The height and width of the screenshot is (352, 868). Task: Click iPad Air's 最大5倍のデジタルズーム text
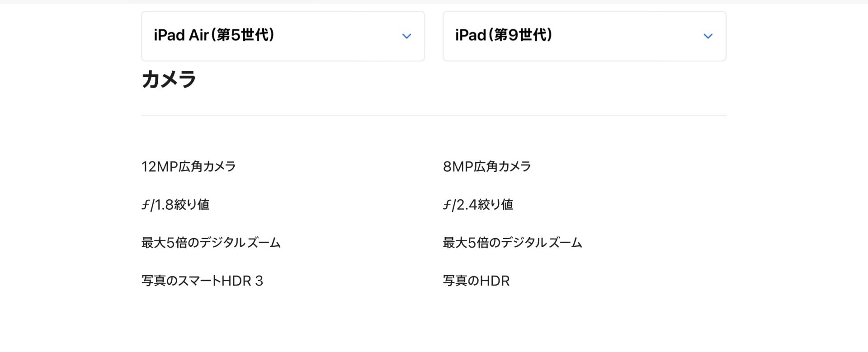(x=211, y=243)
